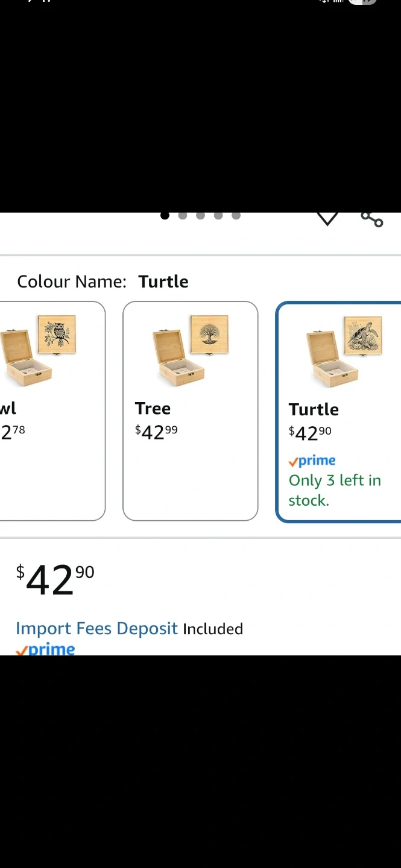
Task: Go to the third carousel dot
Action: click(x=201, y=215)
